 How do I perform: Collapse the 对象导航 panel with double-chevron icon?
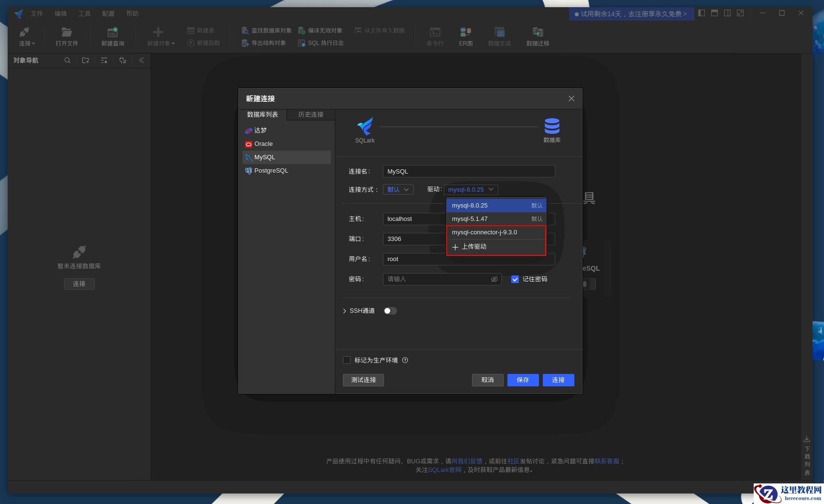[142, 60]
